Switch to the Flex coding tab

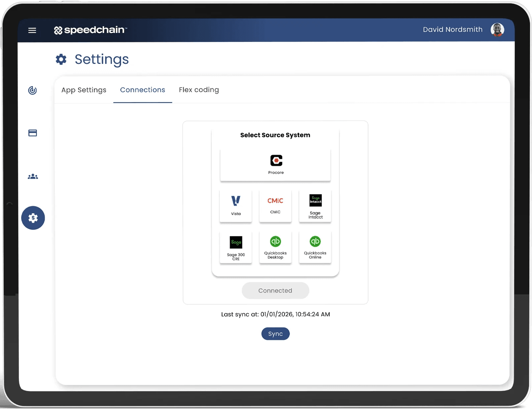coord(199,90)
